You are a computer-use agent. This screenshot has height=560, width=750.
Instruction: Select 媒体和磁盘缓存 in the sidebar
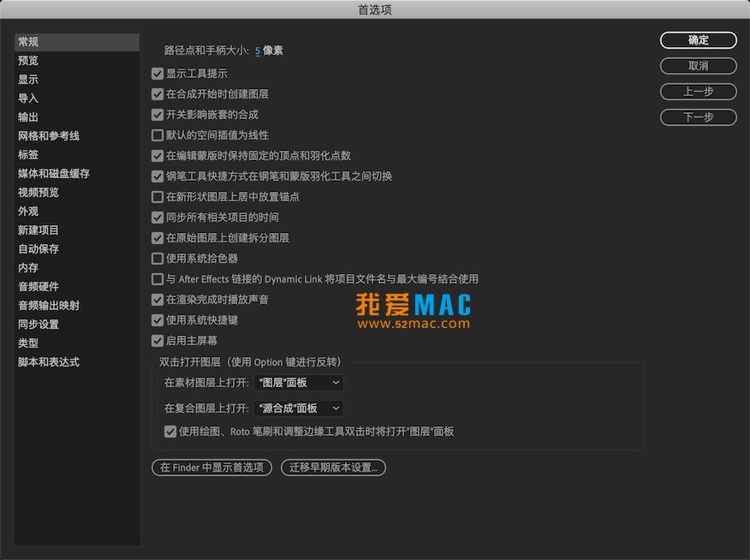coord(53,174)
